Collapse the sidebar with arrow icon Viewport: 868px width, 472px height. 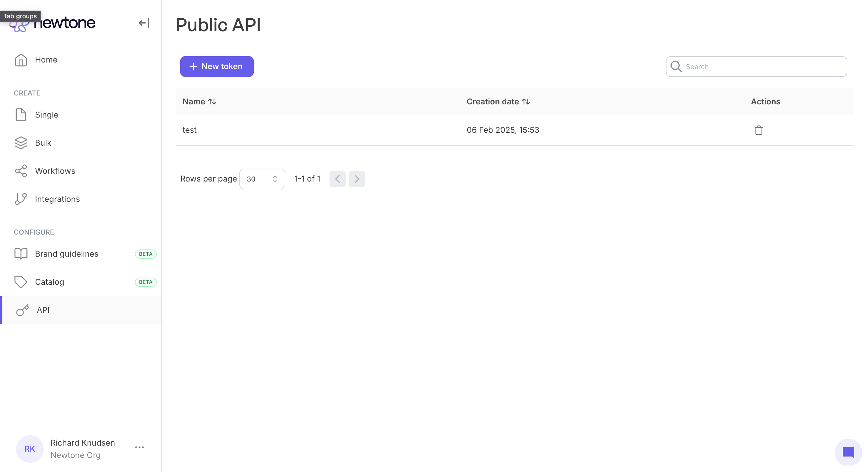[144, 23]
